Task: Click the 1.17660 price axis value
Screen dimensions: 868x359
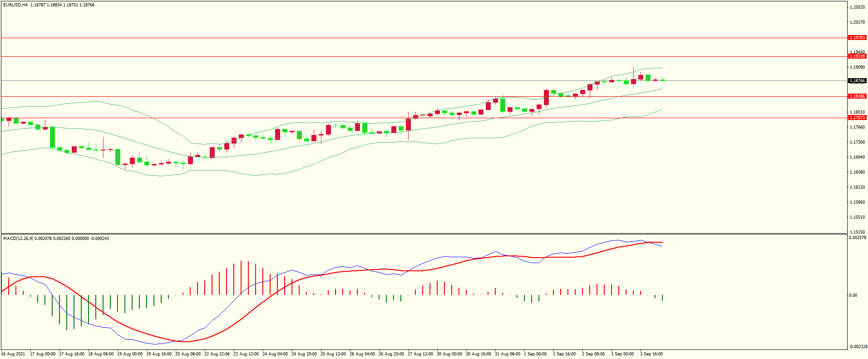Action: (x=857, y=127)
